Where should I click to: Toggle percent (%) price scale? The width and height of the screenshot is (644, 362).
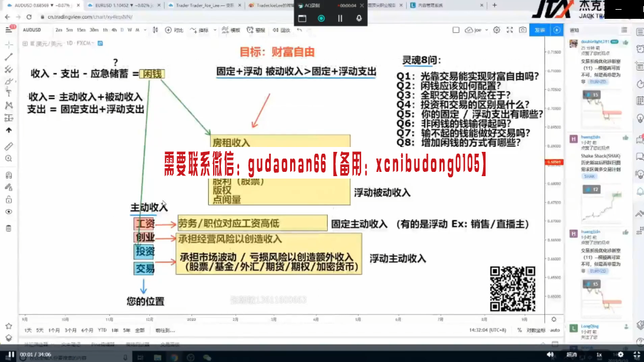click(x=520, y=330)
